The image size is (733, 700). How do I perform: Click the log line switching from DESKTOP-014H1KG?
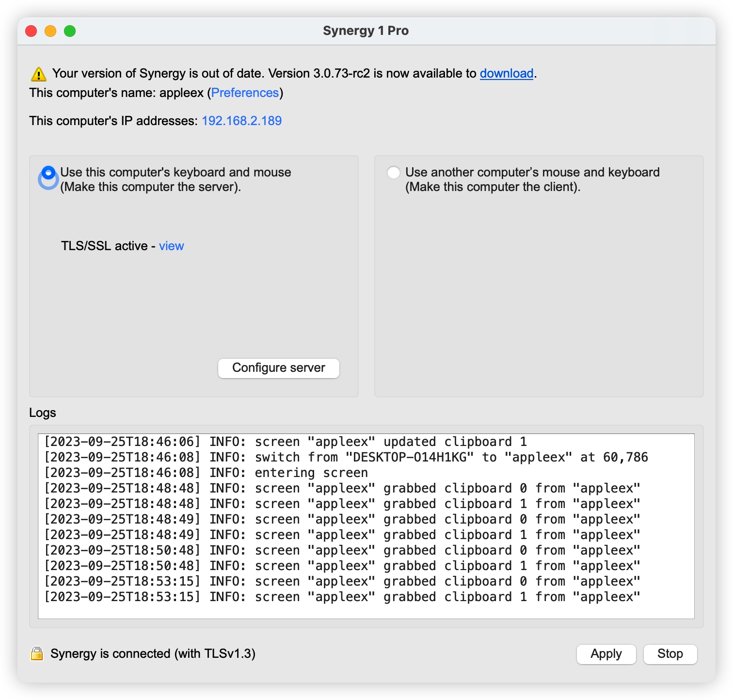pyautogui.click(x=346, y=457)
